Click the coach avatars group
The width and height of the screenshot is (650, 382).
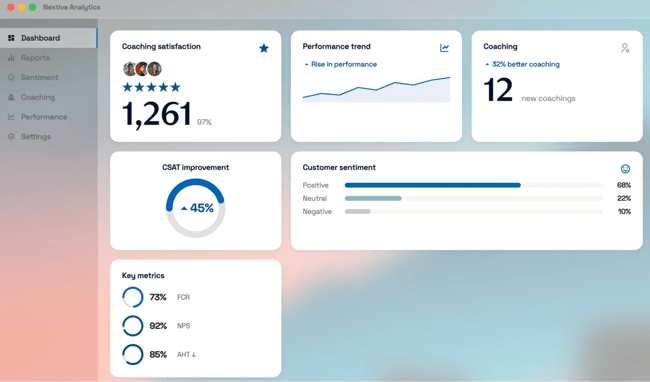click(x=142, y=69)
